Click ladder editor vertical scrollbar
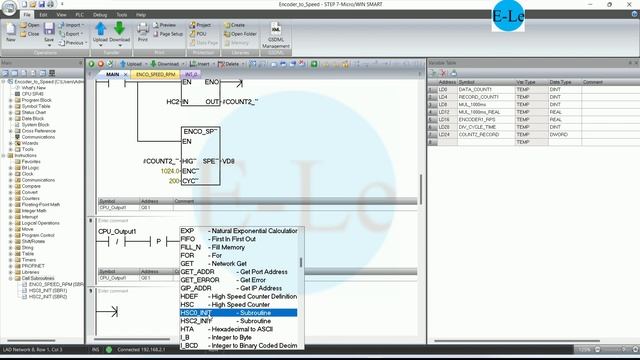This screenshot has width=640, height=360. (420, 189)
